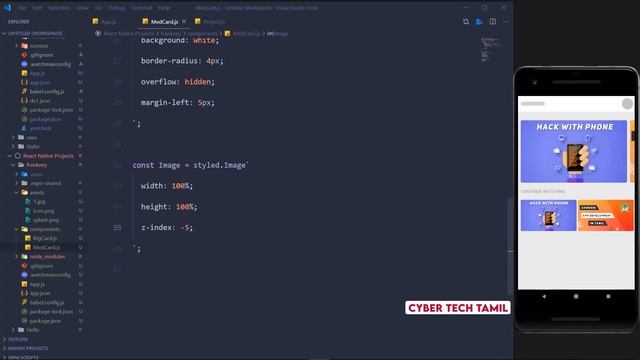Click the circle icon beside React Native Projects
Screen dimensions: 640x360
(x=18, y=156)
